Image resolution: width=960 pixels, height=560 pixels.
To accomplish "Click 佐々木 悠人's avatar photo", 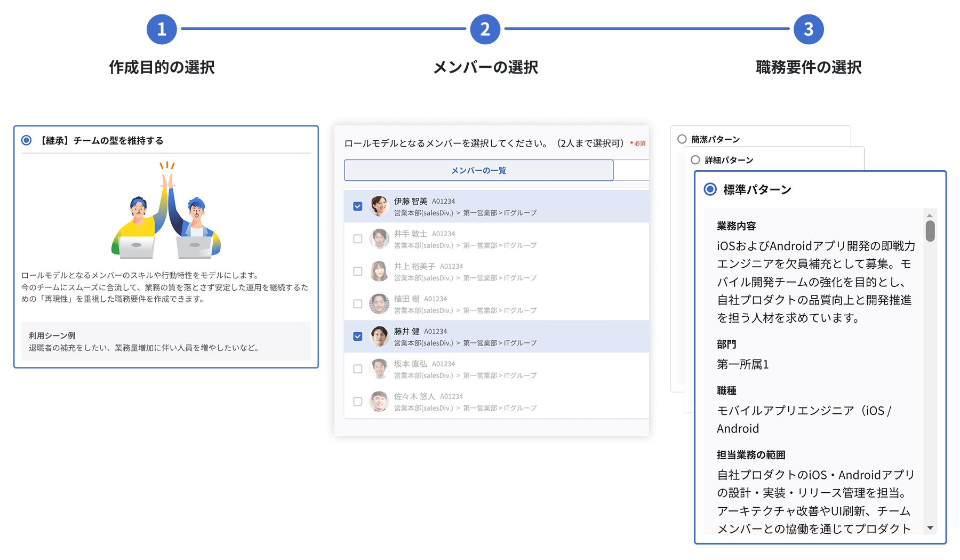I will [379, 402].
